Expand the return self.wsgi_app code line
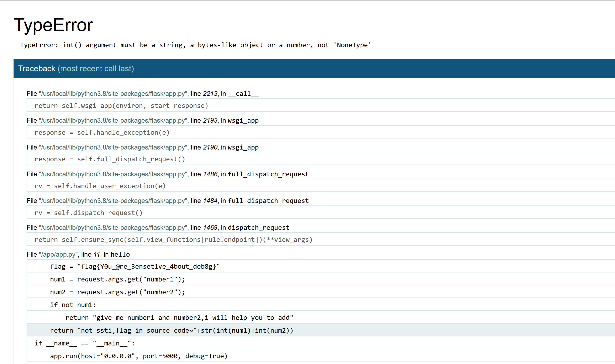615x364 pixels. 321,106
